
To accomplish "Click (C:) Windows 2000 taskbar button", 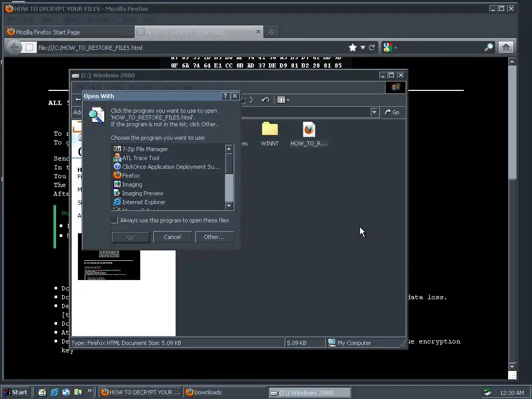I will pos(310,393).
